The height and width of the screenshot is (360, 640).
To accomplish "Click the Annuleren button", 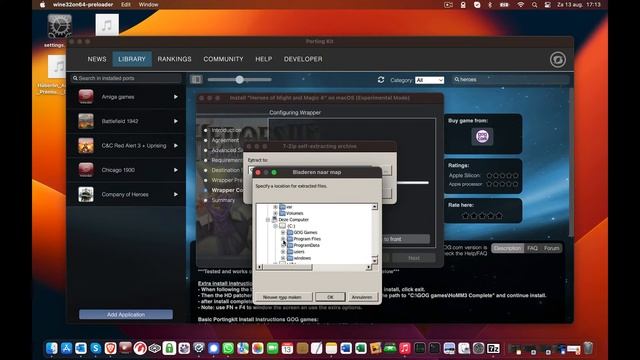I will [362, 297].
